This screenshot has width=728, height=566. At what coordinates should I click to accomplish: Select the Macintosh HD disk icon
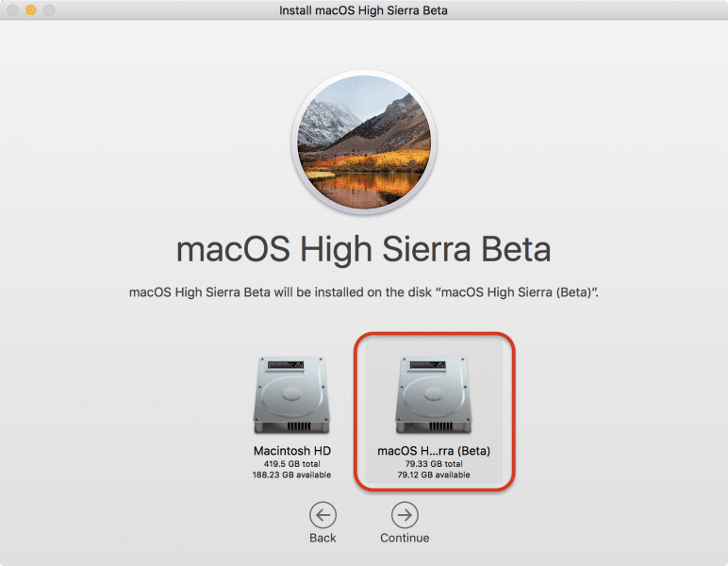tap(291, 395)
